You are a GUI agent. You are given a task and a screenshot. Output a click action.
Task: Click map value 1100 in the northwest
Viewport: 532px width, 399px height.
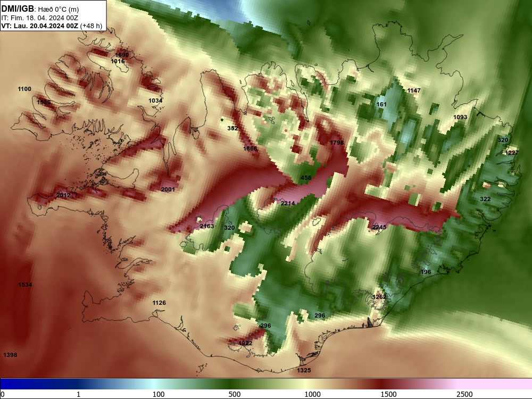pos(24,89)
